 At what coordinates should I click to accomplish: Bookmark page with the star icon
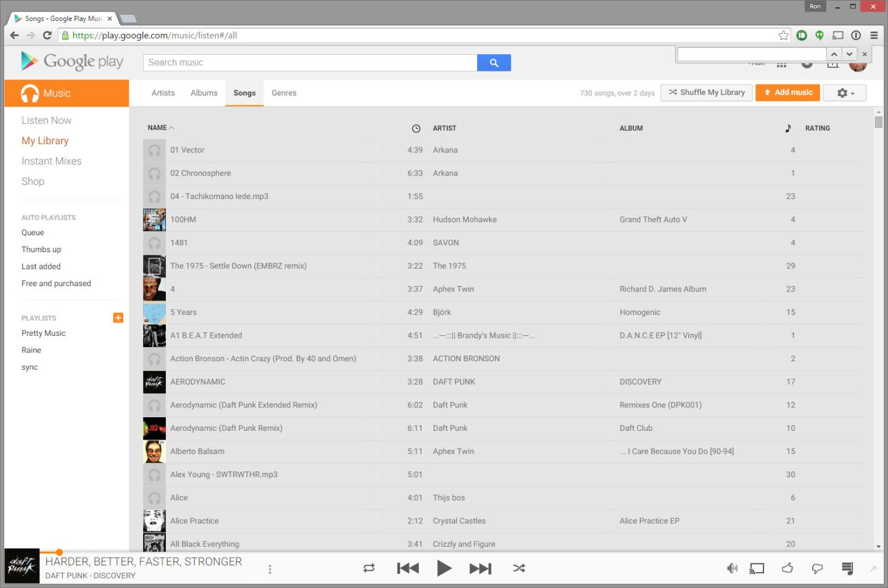tap(783, 35)
